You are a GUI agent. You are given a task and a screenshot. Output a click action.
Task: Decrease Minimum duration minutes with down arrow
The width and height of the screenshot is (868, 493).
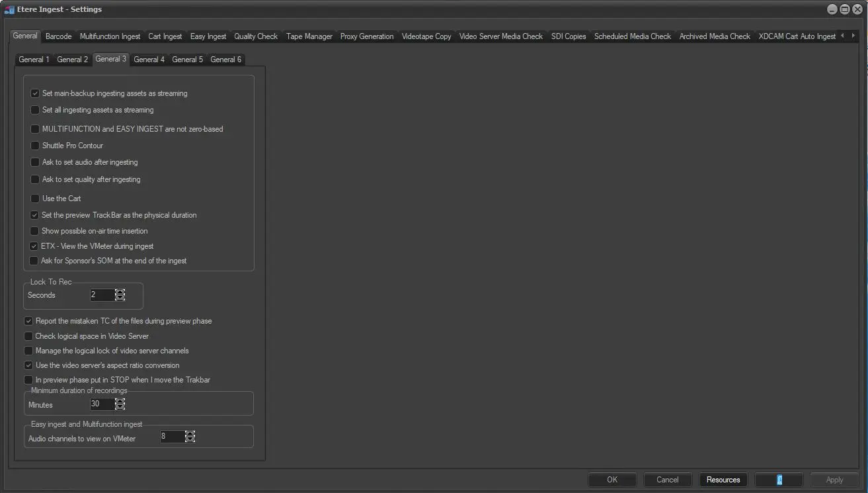[x=120, y=407]
